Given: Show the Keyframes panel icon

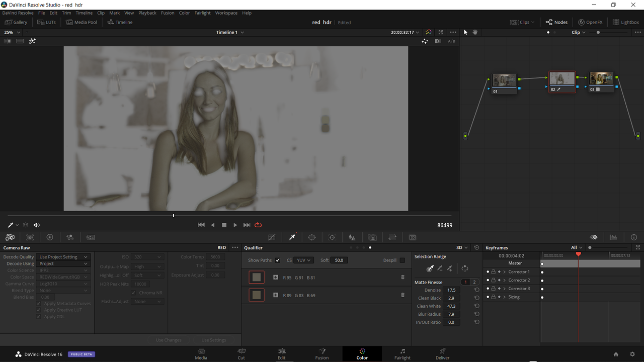Looking at the screenshot, I should click(x=594, y=237).
